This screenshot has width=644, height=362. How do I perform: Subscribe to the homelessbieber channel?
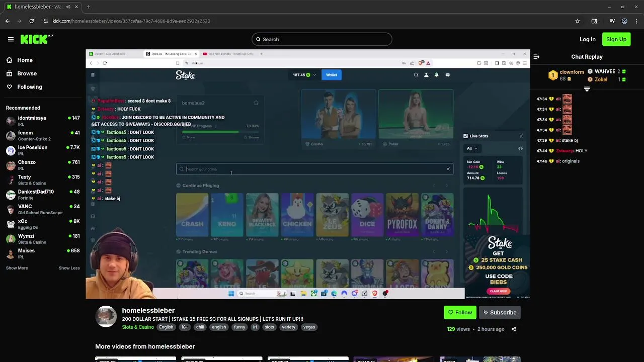click(x=500, y=312)
